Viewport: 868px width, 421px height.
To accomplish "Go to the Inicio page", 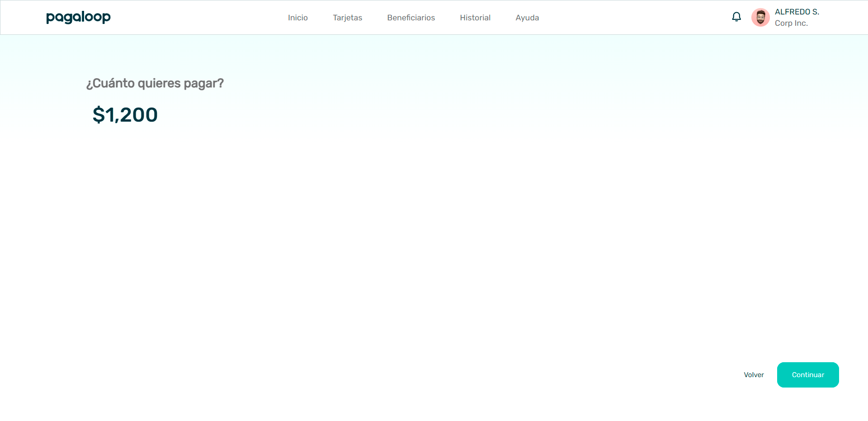I will pyautogui.click(x=297, y=18).
